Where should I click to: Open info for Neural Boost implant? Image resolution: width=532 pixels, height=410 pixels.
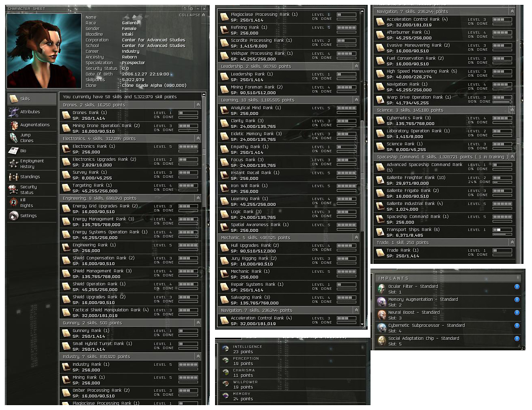517,313
